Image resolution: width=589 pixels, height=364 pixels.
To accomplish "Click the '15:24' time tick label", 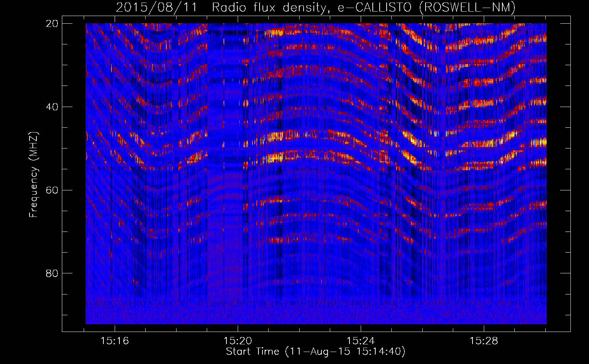I will coord(361,341).
